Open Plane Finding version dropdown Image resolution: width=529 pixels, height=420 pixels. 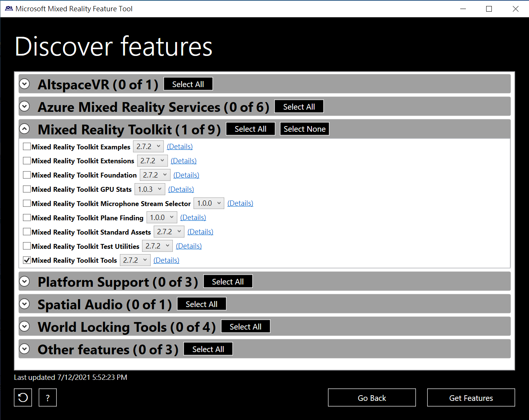162,217
